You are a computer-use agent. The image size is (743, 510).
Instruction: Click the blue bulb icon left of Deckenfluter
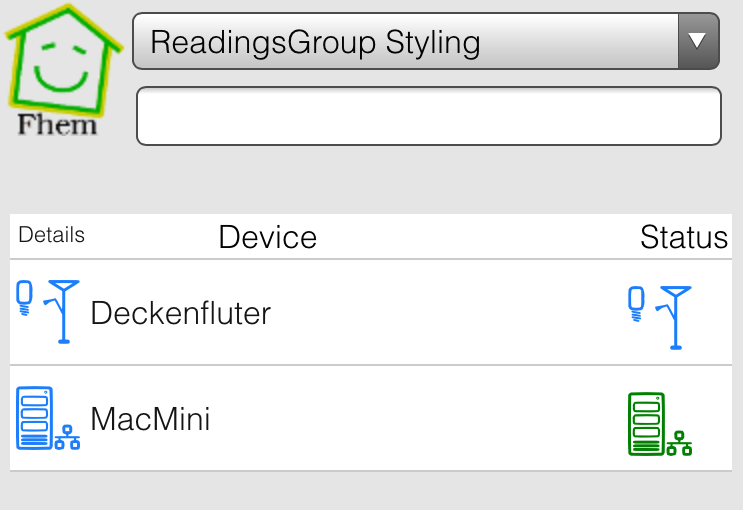[24, 298]
